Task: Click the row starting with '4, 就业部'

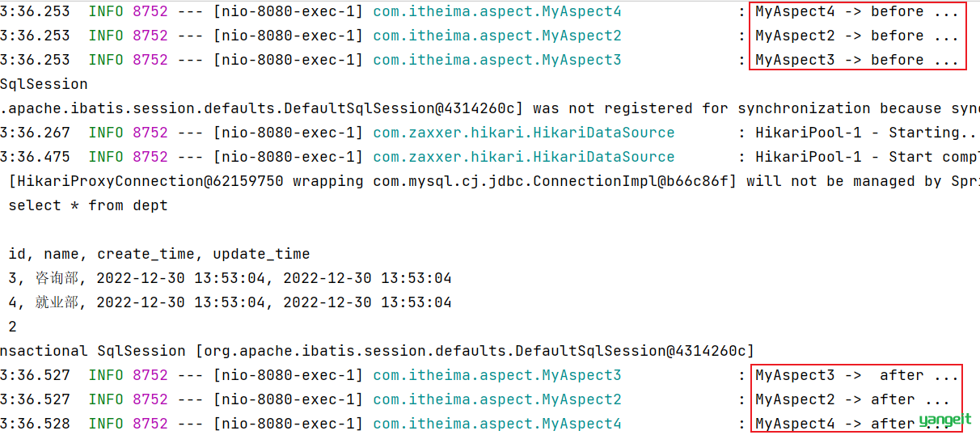Action: (x=230, y=302)
